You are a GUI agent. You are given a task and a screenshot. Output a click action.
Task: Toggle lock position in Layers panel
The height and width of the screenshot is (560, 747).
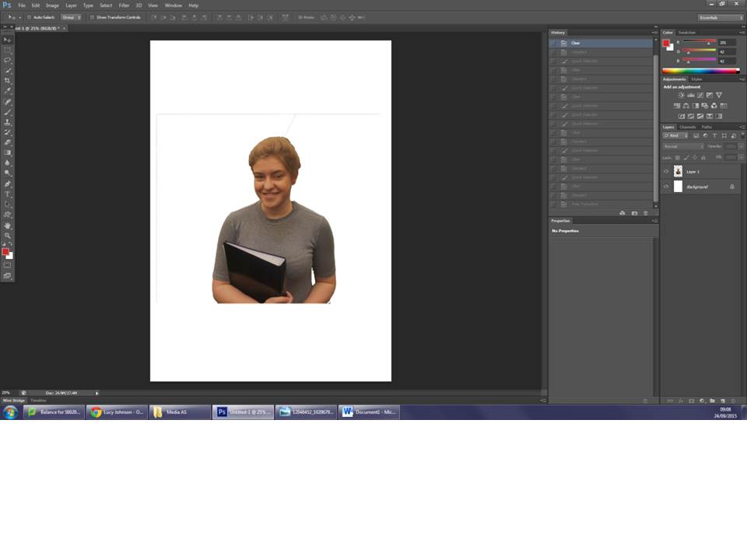pos(695,158)
